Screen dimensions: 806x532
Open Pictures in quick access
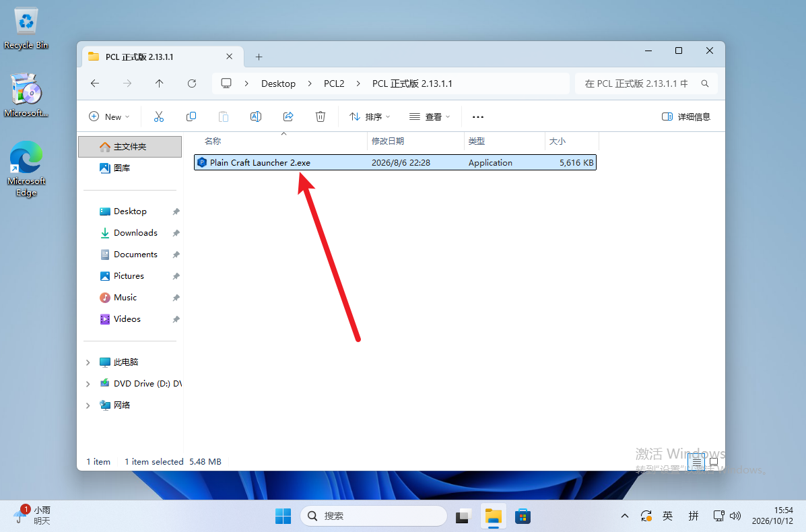tap(129, 276)
